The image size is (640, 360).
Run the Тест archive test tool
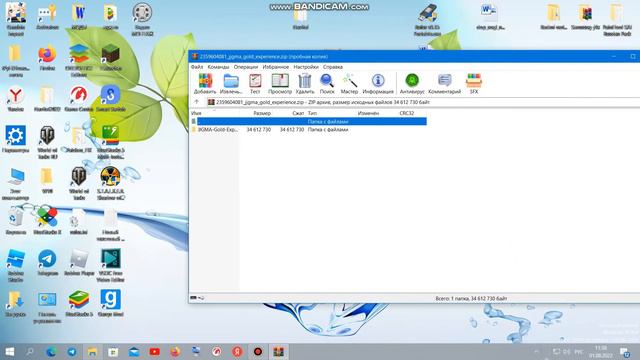255,84
